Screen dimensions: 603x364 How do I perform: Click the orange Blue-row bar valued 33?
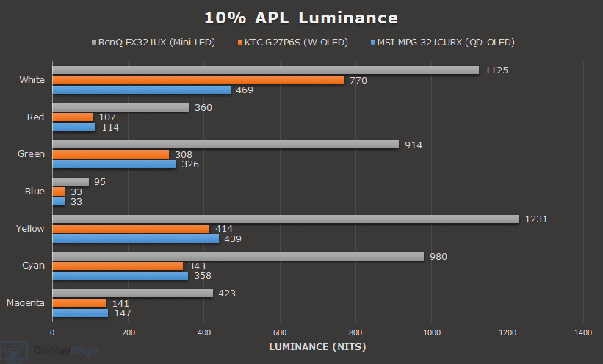click(59, 192)
